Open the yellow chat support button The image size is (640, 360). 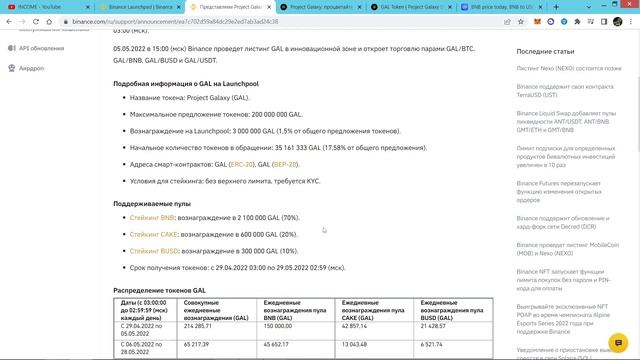click(618, 343)
